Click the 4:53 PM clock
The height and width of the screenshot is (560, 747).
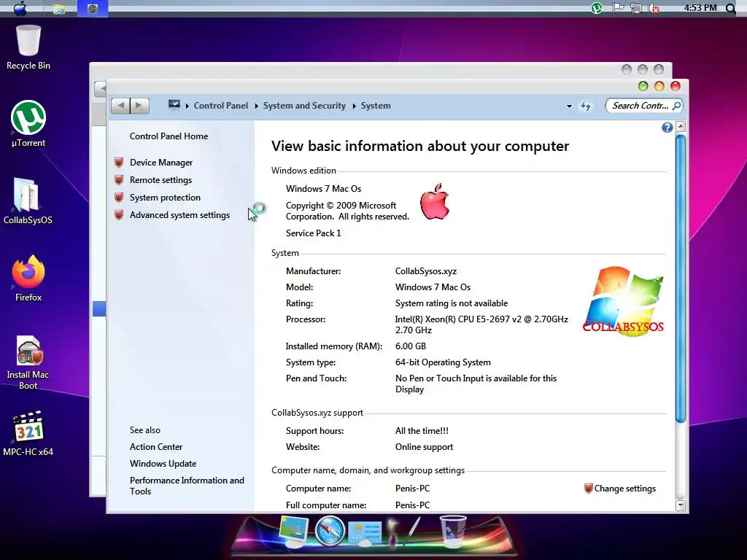[700, 7]
